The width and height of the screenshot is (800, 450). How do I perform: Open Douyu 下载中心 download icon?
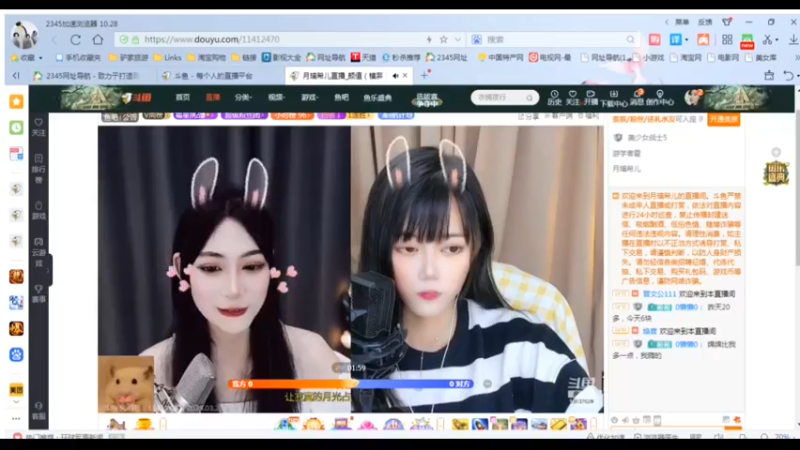tap(613, 97)
